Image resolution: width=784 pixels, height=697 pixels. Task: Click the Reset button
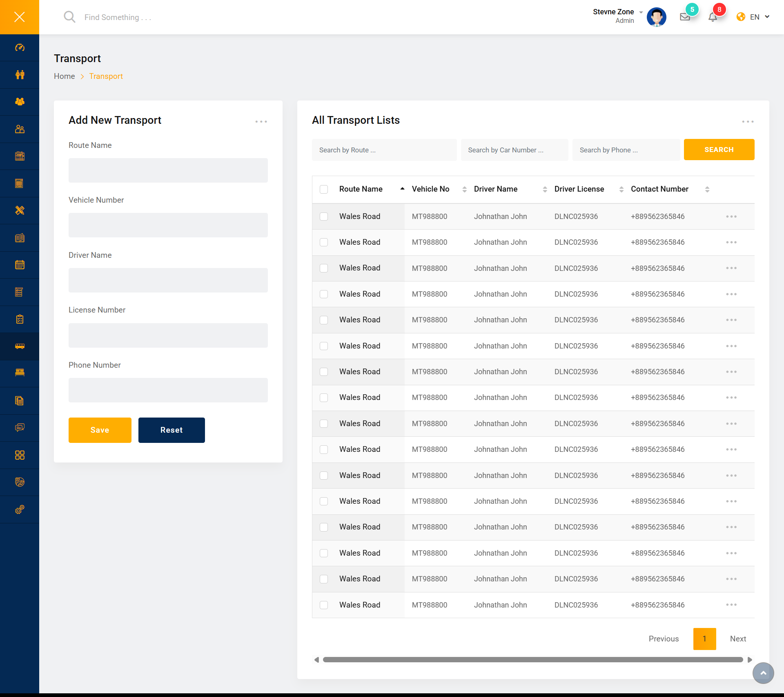[x=171, y=430]
